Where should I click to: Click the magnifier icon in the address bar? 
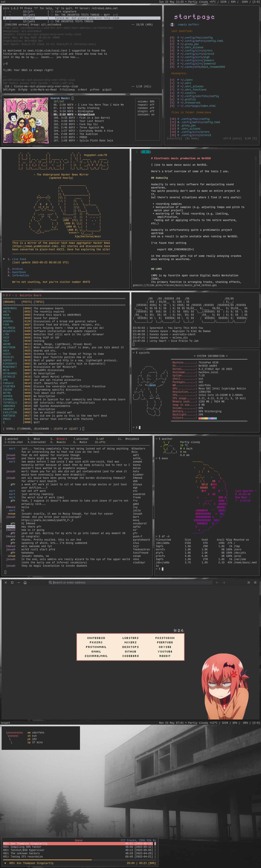coord(50,582)
